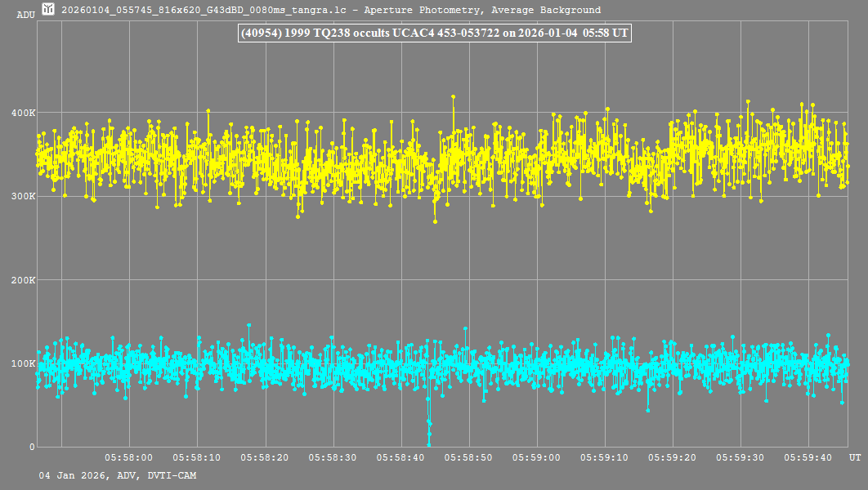The width and height of the screenshot is (868, 490).
Task: Click the 0 label on the y-axis
Action: pyautogui.click(x=32, y=447)
